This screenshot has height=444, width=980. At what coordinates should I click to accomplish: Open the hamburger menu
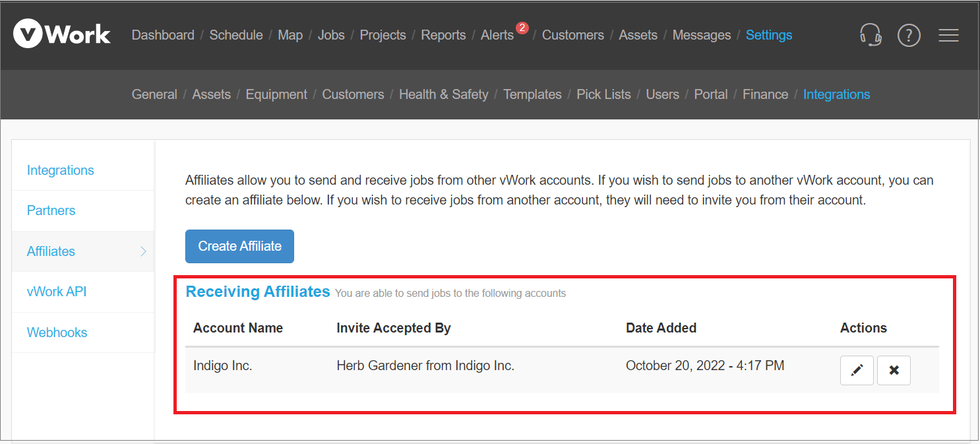tap(948, 35)
